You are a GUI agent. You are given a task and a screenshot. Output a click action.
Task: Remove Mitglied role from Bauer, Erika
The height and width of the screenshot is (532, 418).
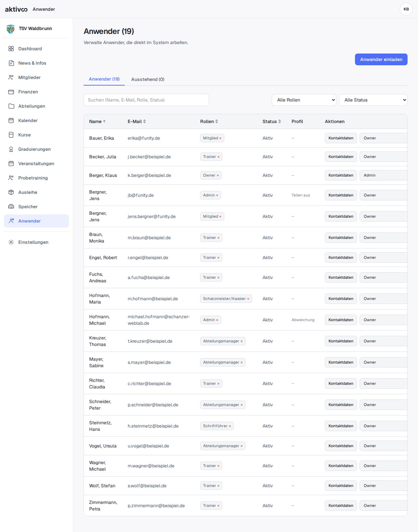[x=220, y=138]
